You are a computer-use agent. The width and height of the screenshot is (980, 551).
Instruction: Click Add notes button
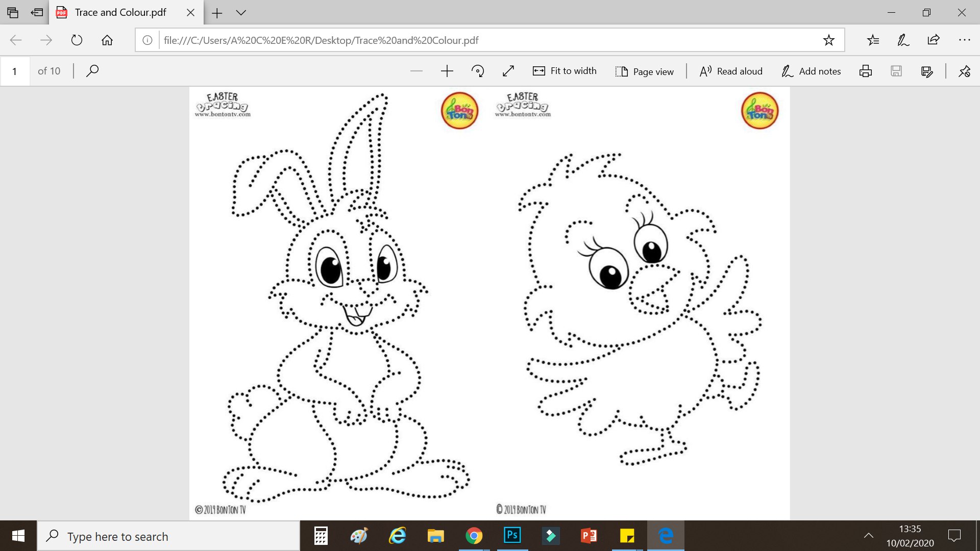tap(811, 71)
